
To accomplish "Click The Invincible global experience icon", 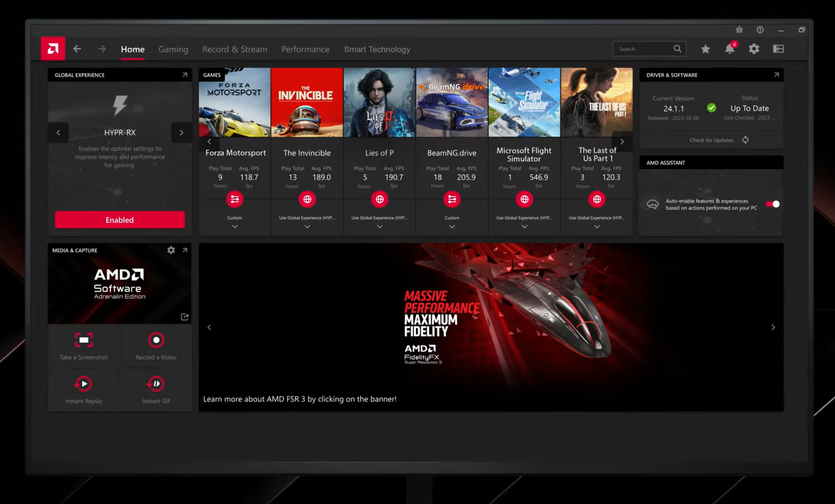I will pyautogui.click(x=307, y=199).
